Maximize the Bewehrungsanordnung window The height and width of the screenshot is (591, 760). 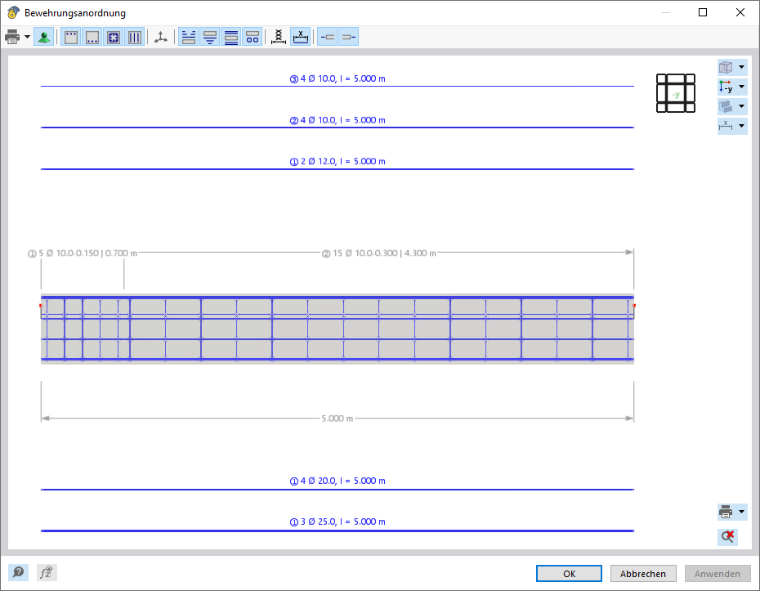tap(703, 13)
